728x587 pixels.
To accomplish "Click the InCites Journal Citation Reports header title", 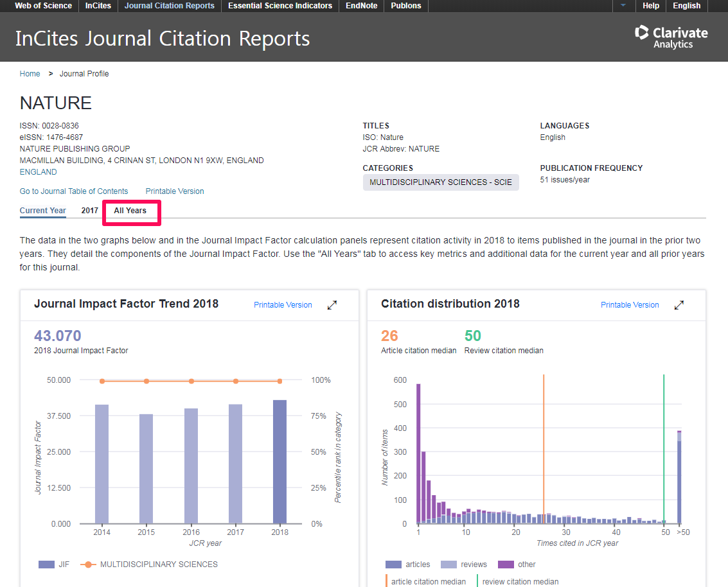I will 163,39.
